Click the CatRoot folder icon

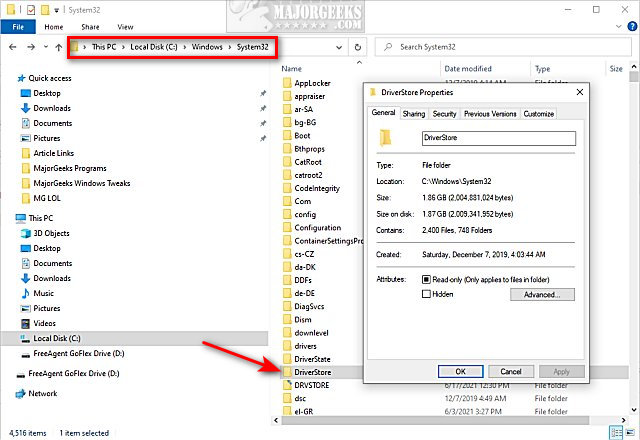click(x=287, y=162)
